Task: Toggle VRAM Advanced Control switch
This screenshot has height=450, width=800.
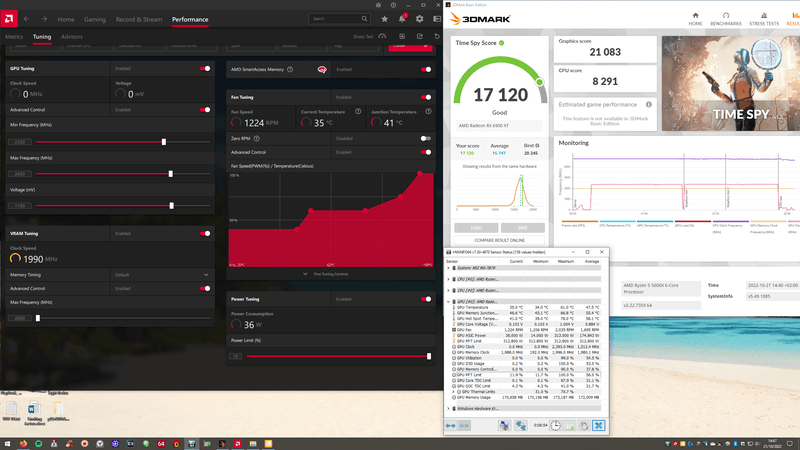Action: [205, 288]
